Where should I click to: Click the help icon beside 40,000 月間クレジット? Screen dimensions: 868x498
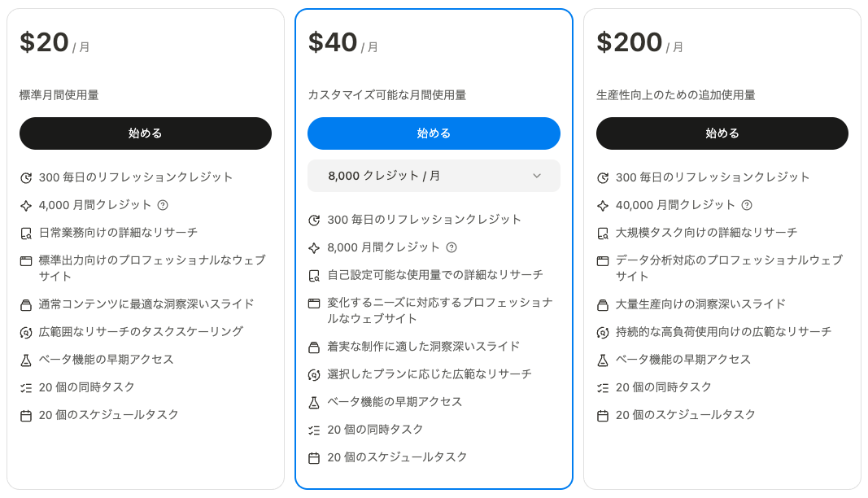747,205
